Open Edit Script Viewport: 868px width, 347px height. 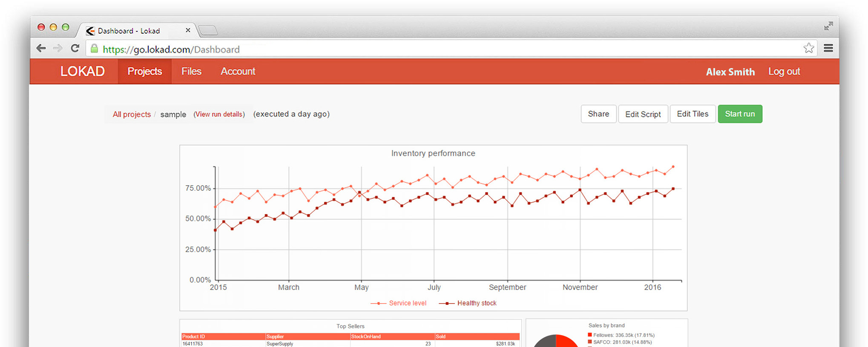[643, 114]
